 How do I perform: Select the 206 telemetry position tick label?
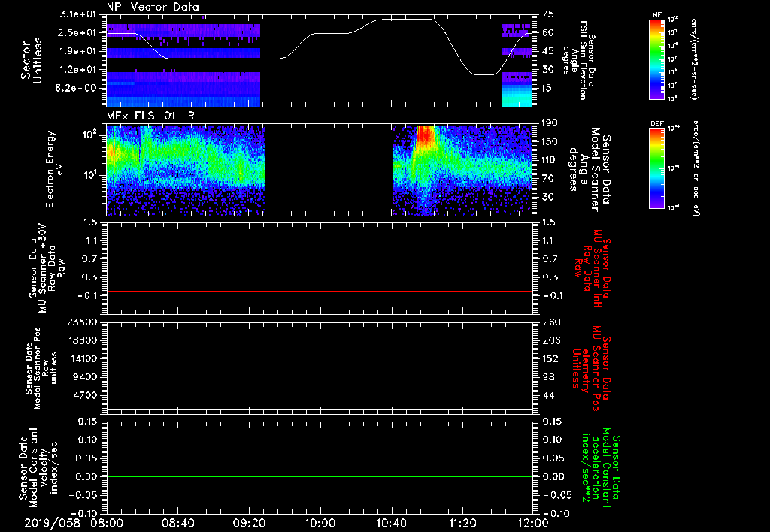(x=551, y=340)
